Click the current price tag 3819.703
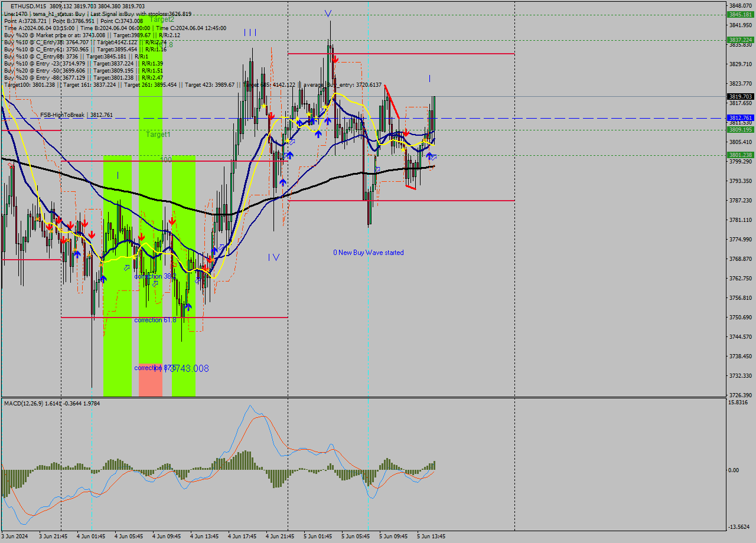756x543 pixels. click(x=739, y=96)
